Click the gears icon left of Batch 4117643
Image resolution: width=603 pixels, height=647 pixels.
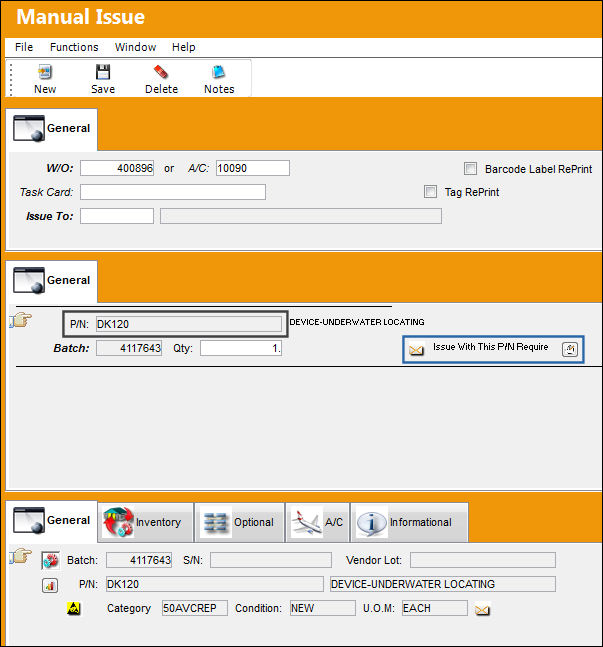[51, 560]
